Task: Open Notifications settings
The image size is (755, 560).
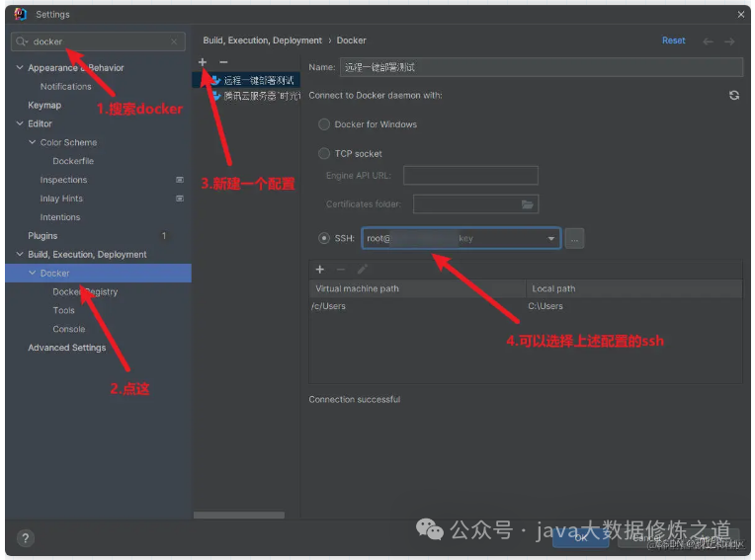Action: pyautogui.click(x=65, y=87)
